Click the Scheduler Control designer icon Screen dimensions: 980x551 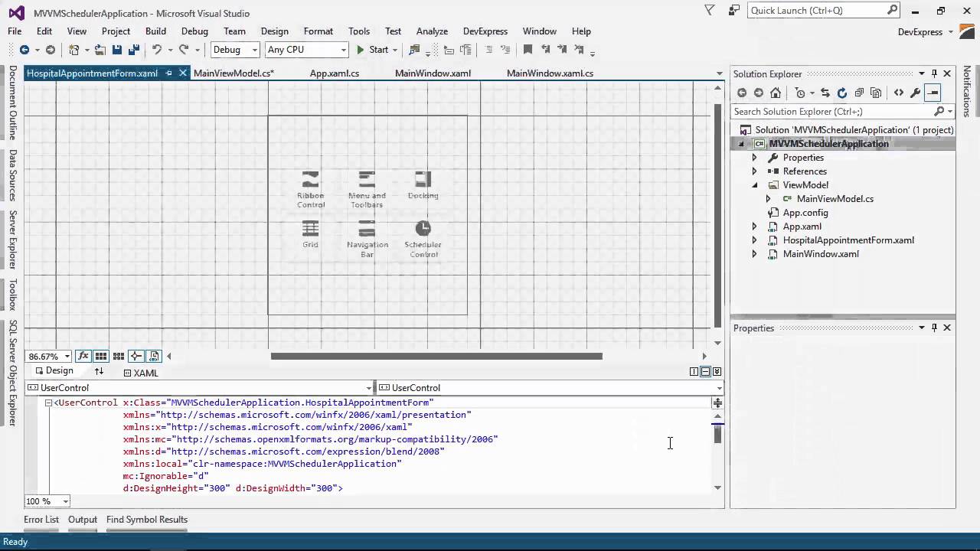423,239
